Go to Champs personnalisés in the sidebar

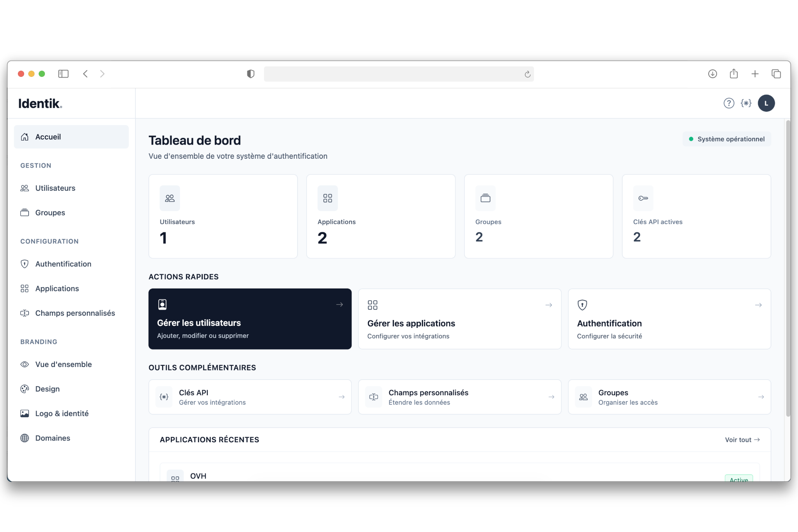[x=75, y=313]
